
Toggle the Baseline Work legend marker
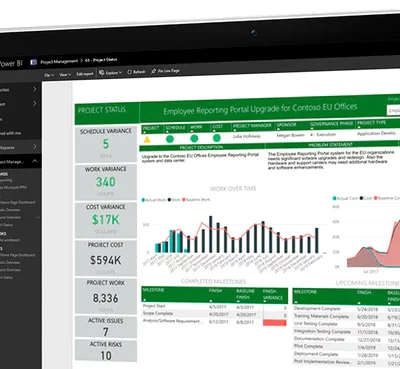[x=183, y=200]
